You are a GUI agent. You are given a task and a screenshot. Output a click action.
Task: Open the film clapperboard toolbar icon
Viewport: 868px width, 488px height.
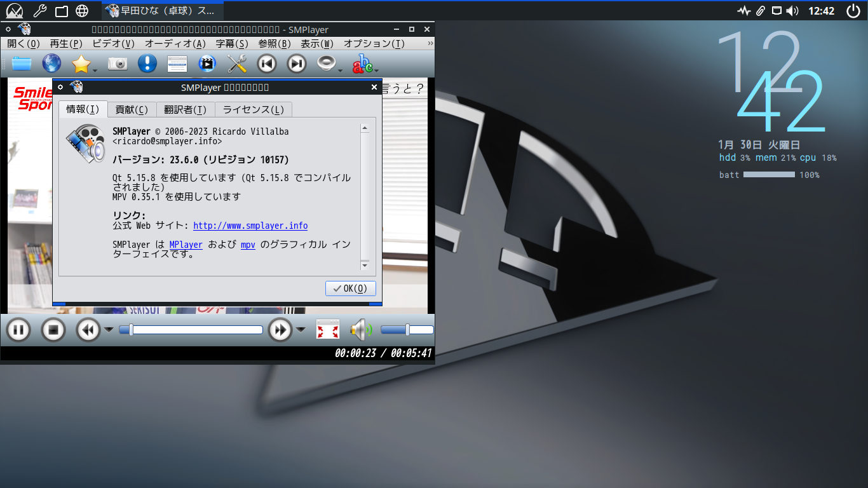[x=207, y=64]
